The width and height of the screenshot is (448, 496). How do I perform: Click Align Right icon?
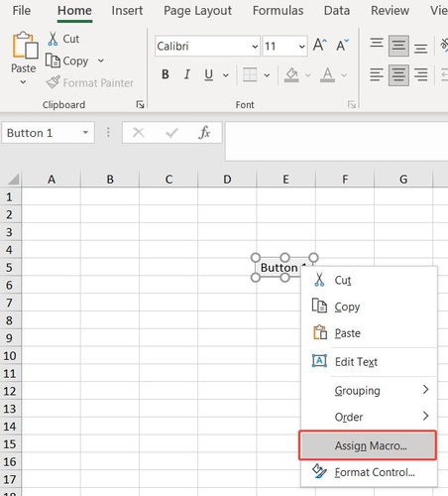point(420,74)
